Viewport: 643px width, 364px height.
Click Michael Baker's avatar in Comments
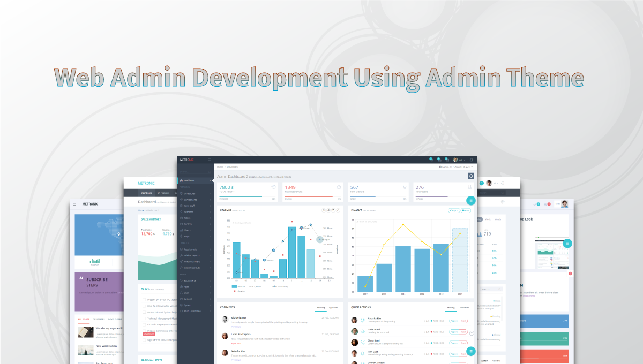point(225,320)
